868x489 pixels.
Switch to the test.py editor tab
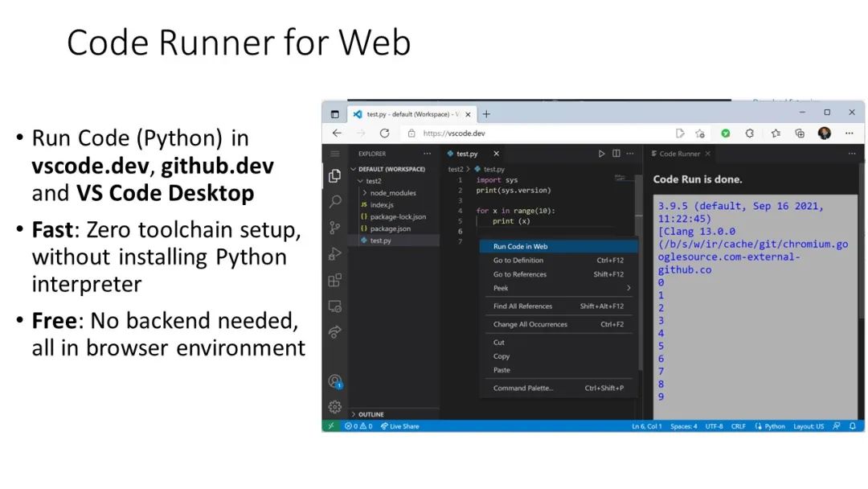pyautogui.click(x=467, y=154)
